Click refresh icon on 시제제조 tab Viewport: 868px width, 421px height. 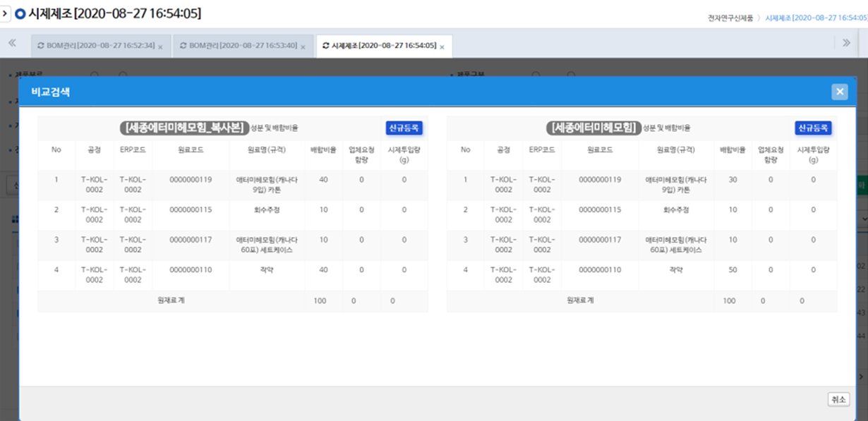pyautogui.click(x=325, y=46)
